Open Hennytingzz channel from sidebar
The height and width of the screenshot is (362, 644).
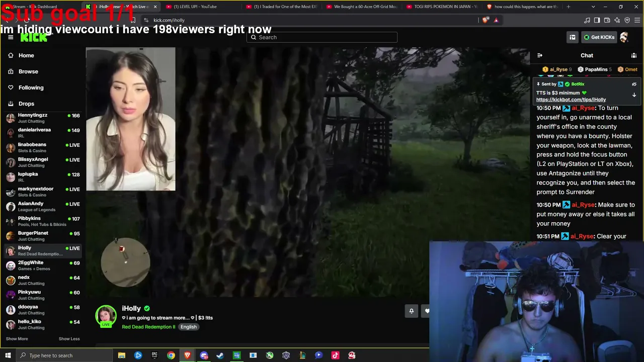click(43, 118)
